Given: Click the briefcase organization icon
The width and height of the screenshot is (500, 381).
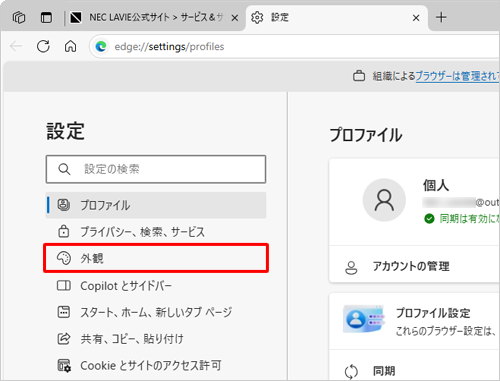Looking at the screenshot, I should (359, 76).
